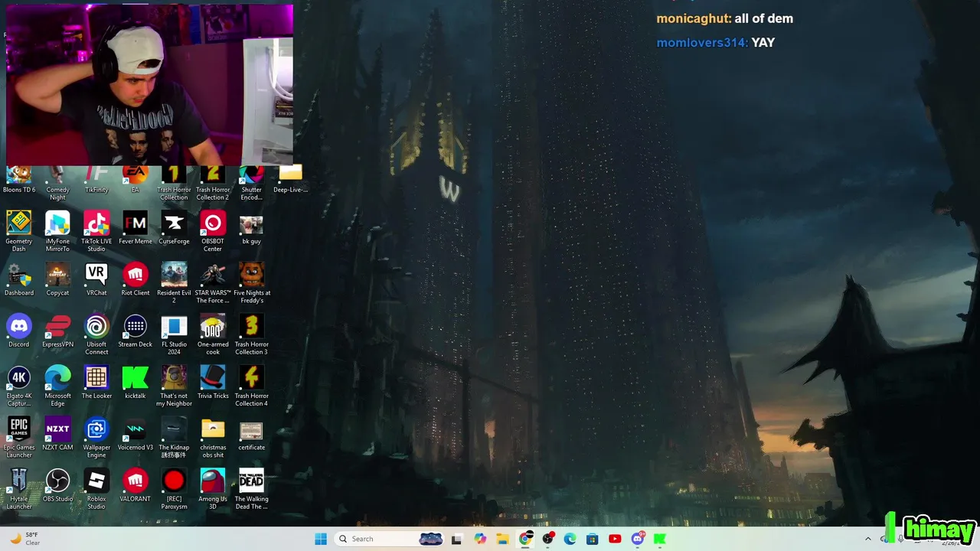This screenshot has width=980, height=551.
Task: Open Microsoft Store from the taskbar
Action: 592,539
